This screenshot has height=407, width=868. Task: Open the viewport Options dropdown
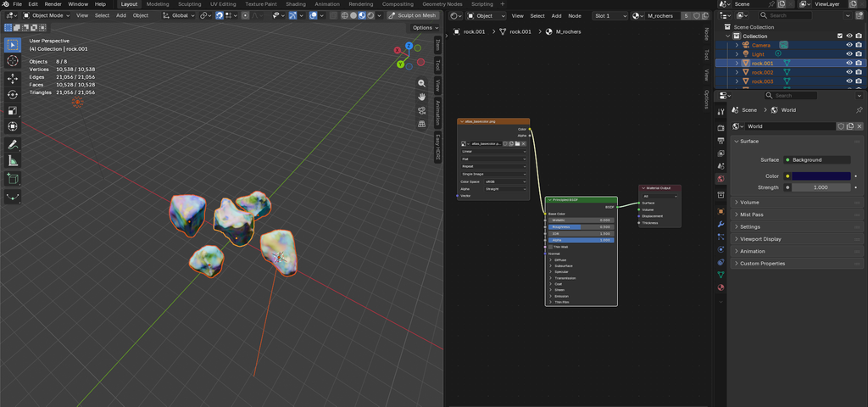426,28
